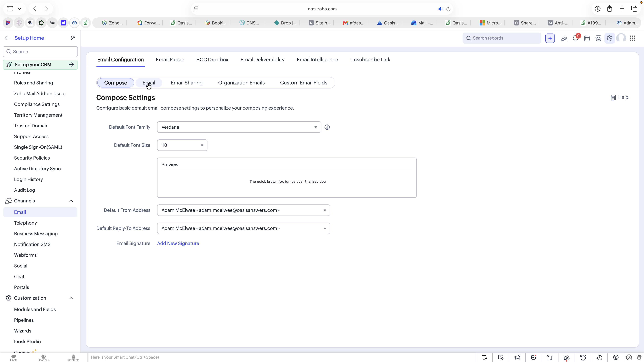The width and height of the screenshot is (644, 362).
Task: Collapse the Customization section
Action: (x=71, y=298)
